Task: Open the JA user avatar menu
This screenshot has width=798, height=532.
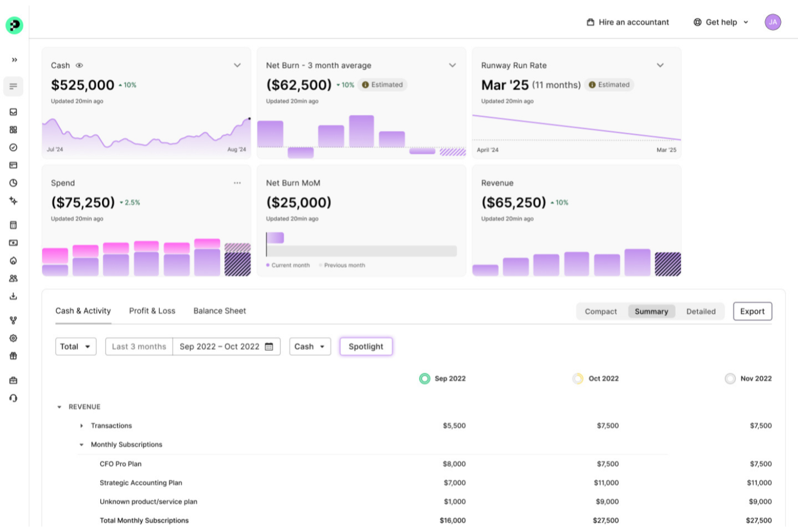Action: click(x=773, y=22)
